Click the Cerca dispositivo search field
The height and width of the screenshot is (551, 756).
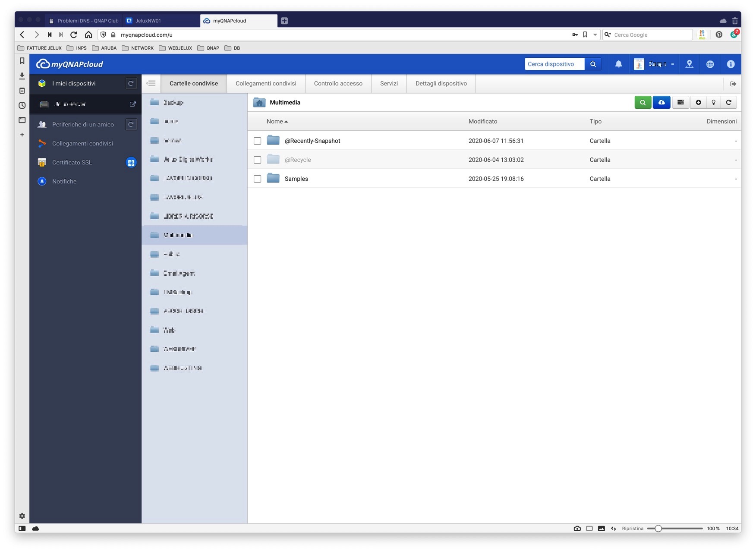(554, 64)
